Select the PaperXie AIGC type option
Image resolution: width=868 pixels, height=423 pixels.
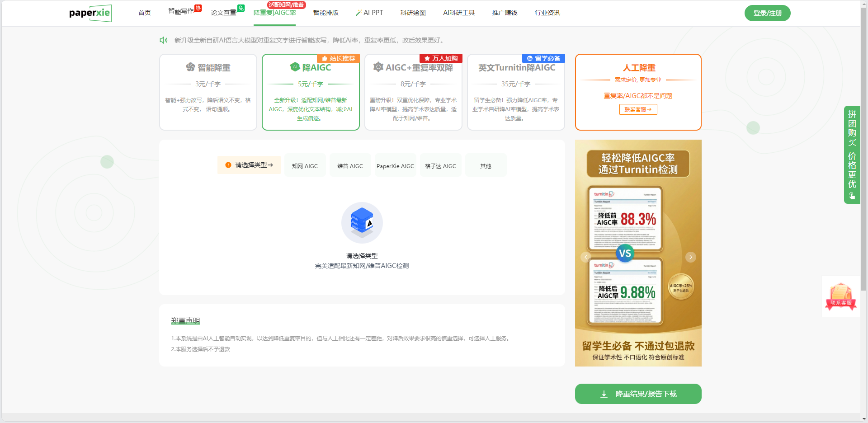point(395,166)
